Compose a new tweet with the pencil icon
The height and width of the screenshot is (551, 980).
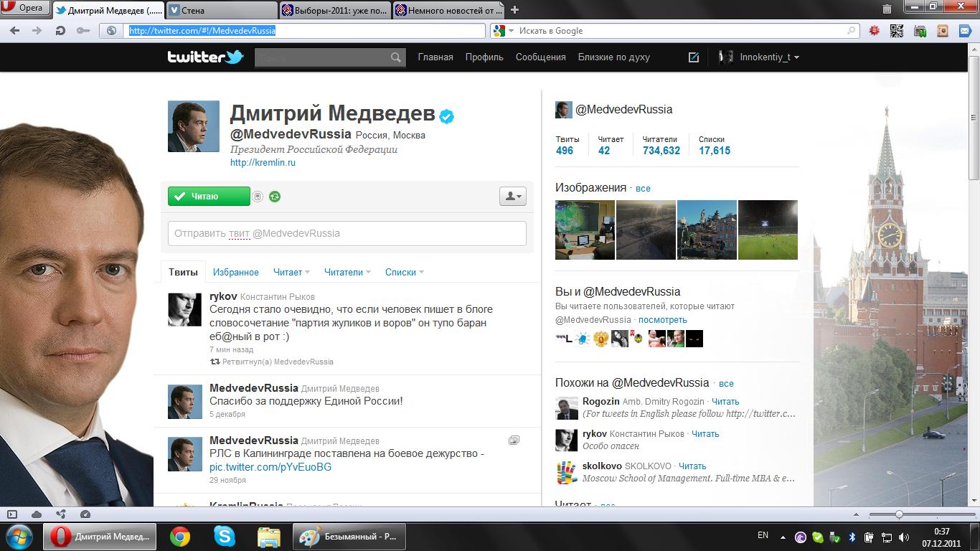(694, 57)
